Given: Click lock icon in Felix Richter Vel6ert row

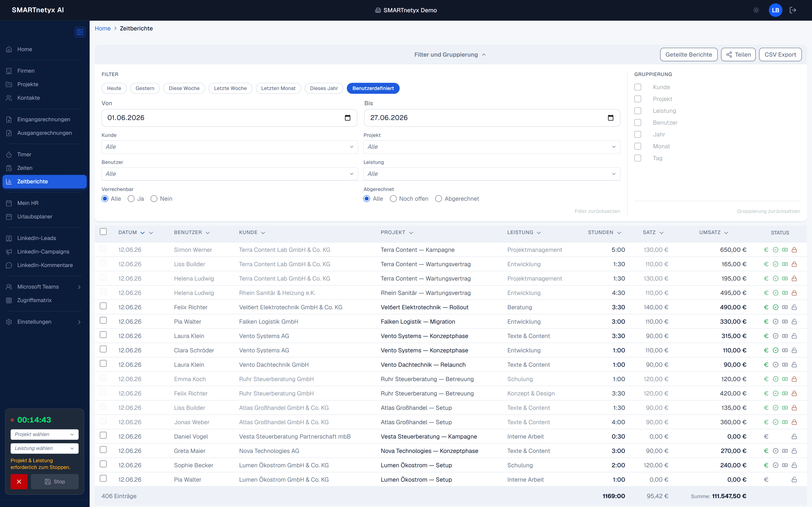Looking at the screenshot, I should click(794, 307).
